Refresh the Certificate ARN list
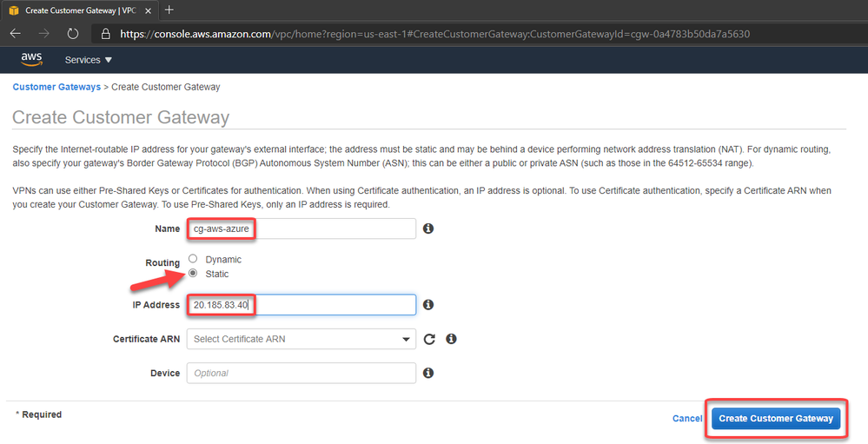This screenshot has width=868, height=444. tap(429, 339)
